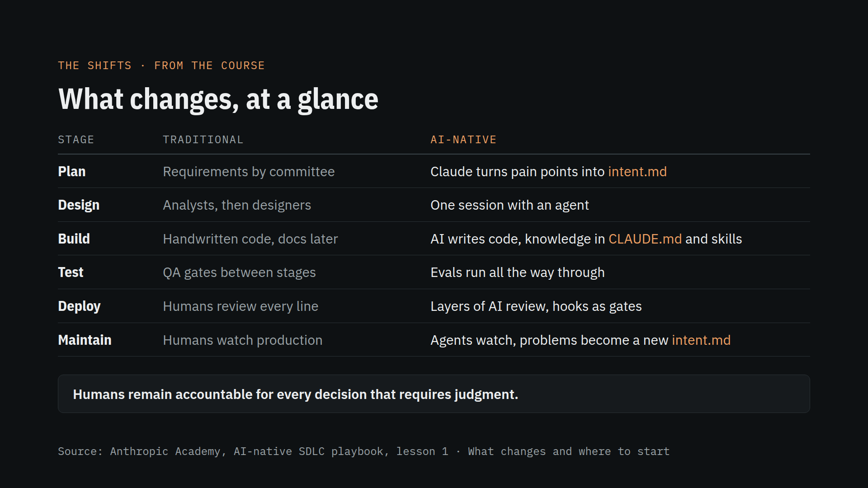The width and height of the screenshot is (868, 488).
Task: Click 'Analysts, then designers' cell
Action: (x=237, y=205)
